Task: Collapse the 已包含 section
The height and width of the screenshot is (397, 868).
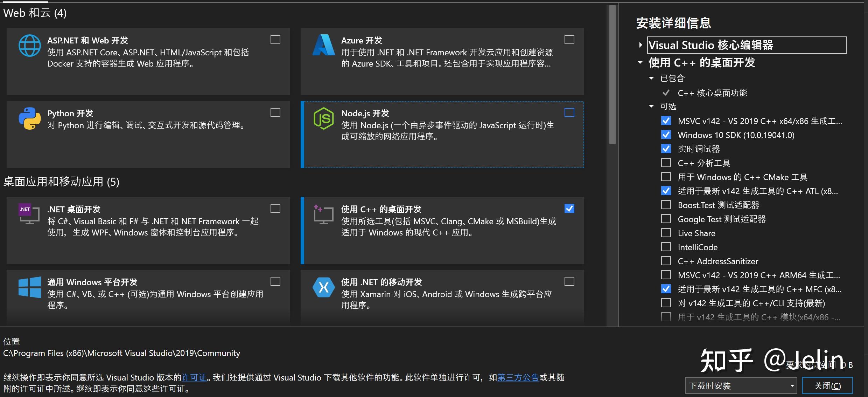Action: pos(651,78)
